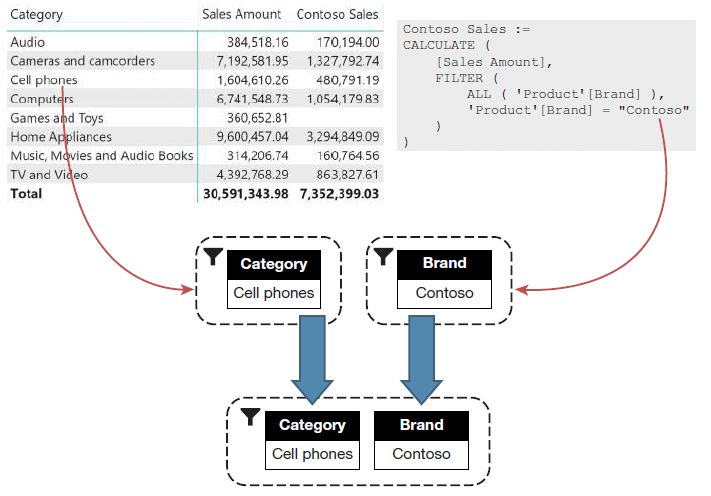Click Games and Toys sales 360,652.81
Image resolution: width=711 pixels, height=496 pixels.
point(258,118)
